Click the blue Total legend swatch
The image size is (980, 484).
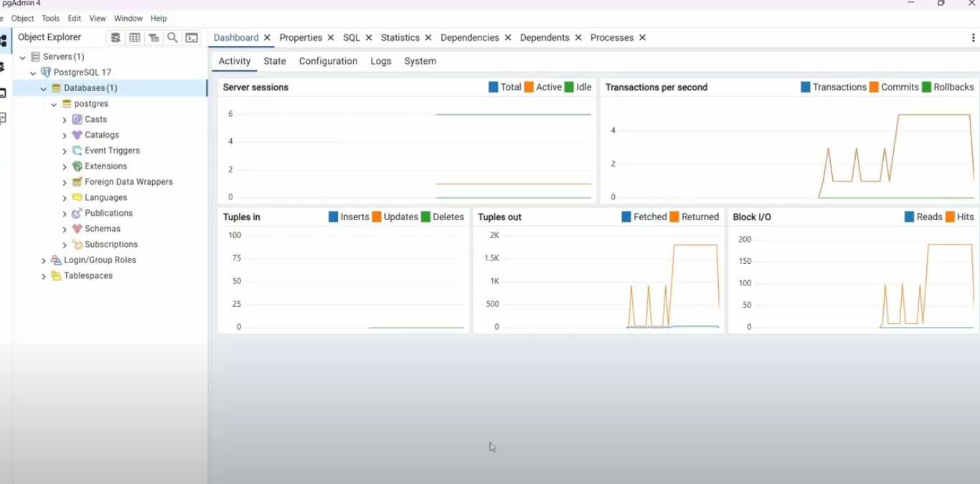(x=494, y=87)
